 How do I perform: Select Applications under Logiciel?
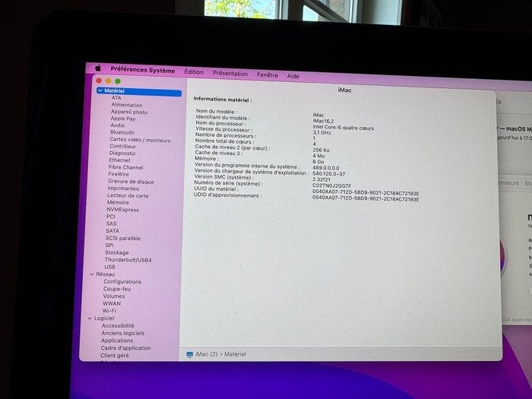pyautogui.click(x=117, y=340)
